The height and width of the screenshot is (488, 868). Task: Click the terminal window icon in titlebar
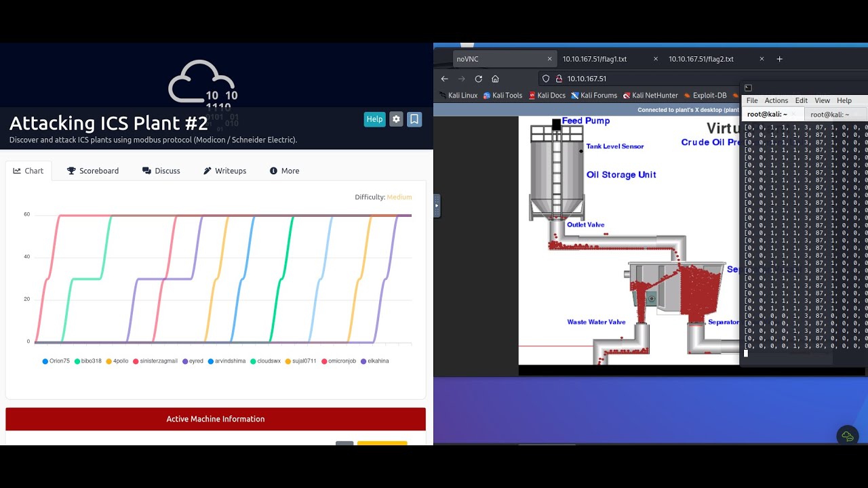748,88
